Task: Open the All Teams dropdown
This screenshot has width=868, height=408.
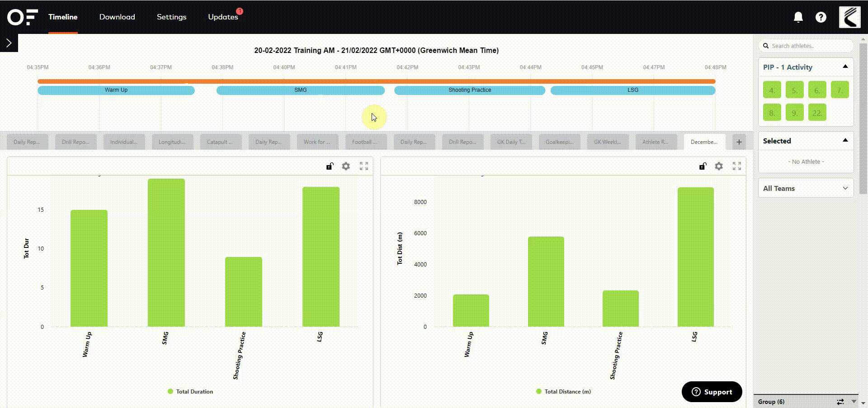Action: 806,188
